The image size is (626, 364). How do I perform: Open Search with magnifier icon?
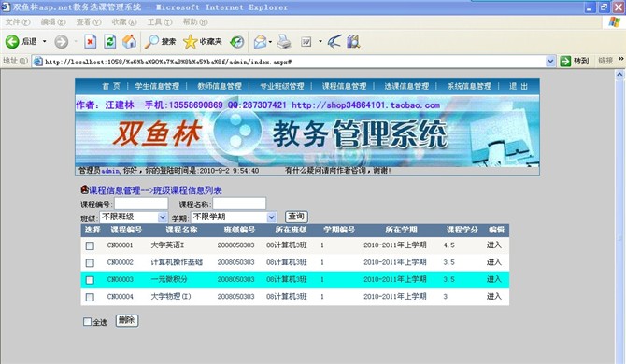coord(151,41)
